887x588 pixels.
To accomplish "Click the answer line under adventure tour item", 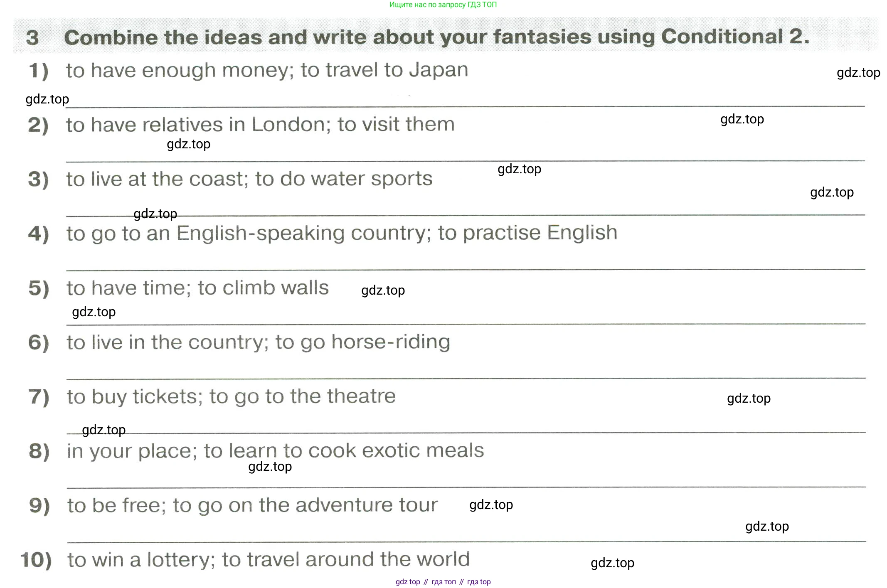I will (x=466, y=542).
